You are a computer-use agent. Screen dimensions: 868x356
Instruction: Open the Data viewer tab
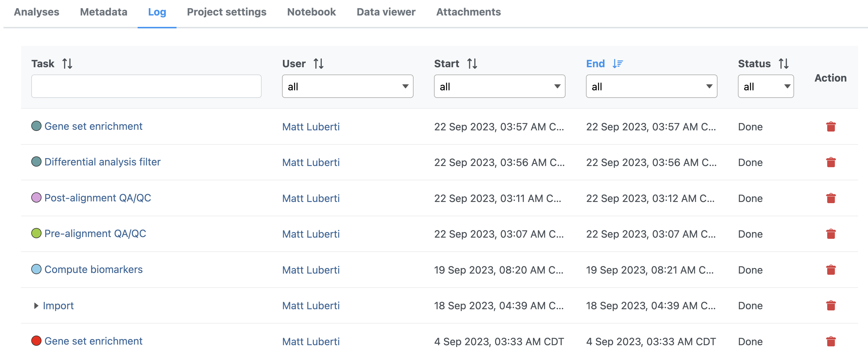(386, 12)
